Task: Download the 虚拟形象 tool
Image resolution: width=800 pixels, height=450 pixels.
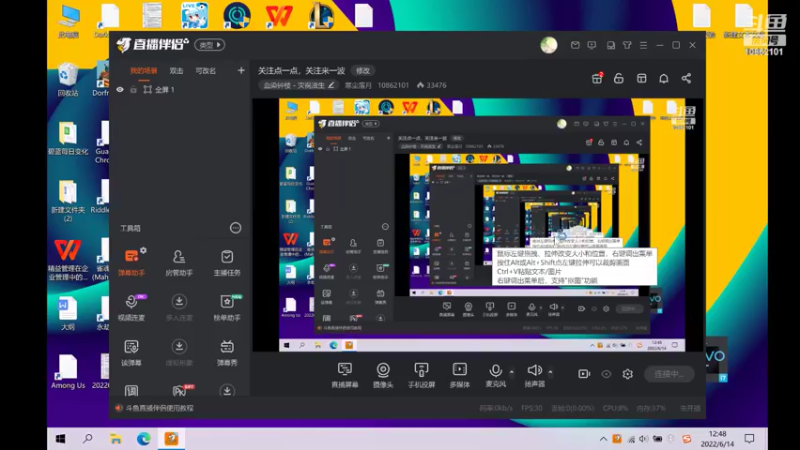Action: coord(179,352)
